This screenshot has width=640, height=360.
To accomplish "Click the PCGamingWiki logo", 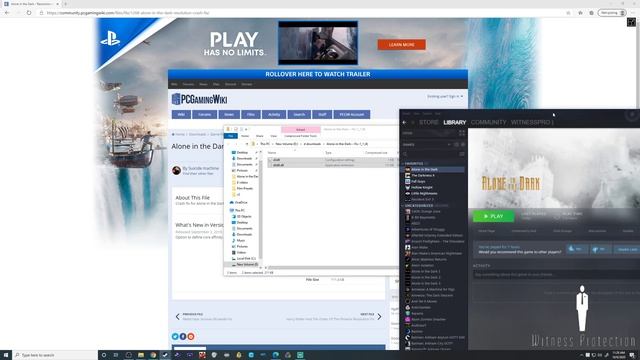I will (x=200, y=99).
